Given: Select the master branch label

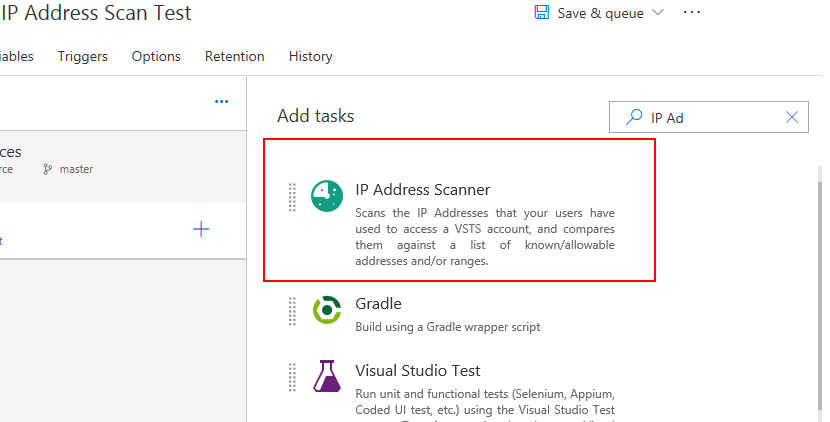Looking at the screenshot, I should (76, 169).
